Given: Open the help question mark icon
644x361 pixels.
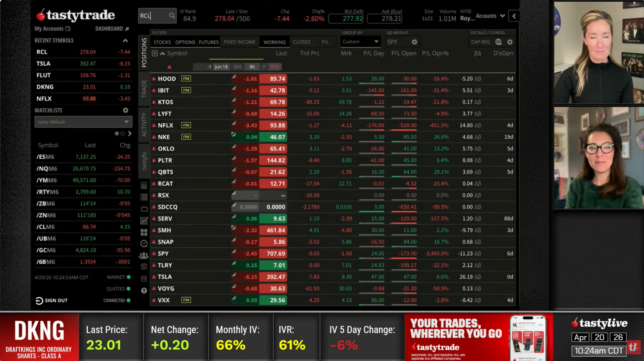Looking at the screenshot, I should [x=144, y=290].
